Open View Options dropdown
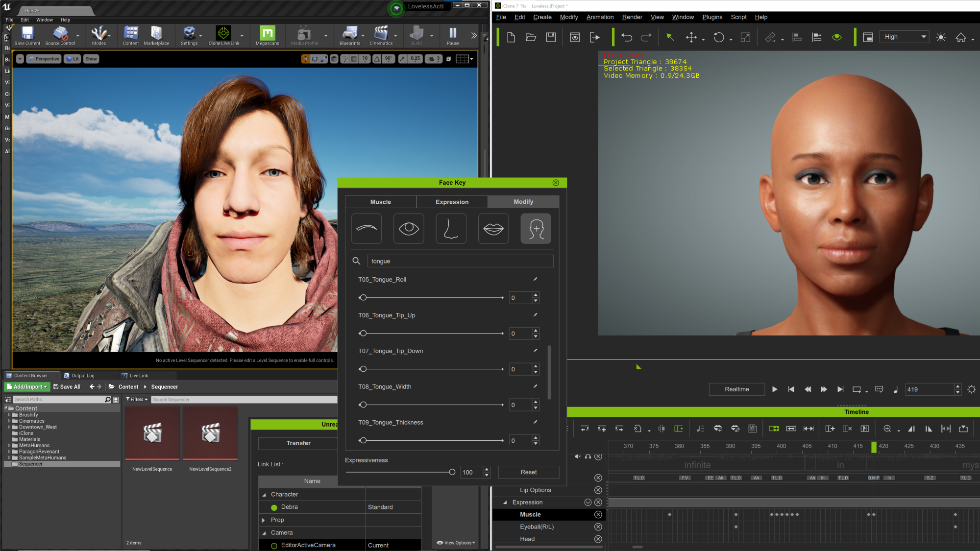The image size is (980, 551). tap(456, 543)
